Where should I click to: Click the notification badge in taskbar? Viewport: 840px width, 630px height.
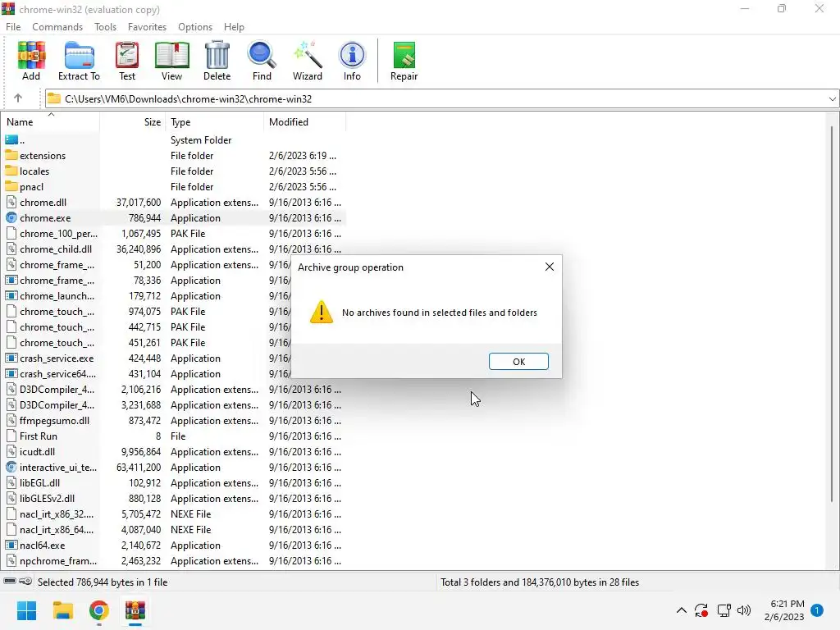(817, 610)
